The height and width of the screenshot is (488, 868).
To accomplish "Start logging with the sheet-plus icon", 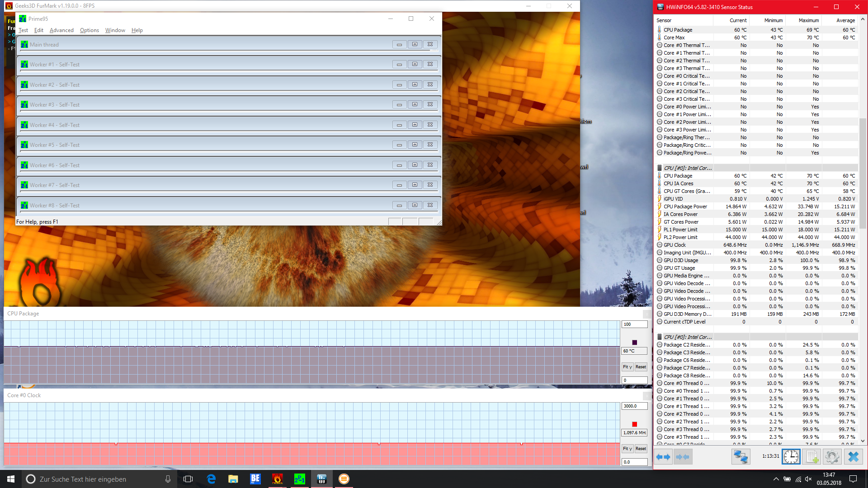I will 812,457.
